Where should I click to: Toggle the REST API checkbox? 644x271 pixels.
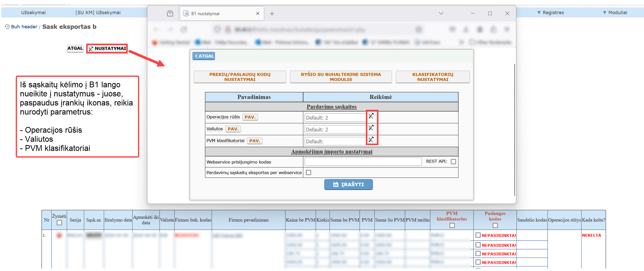point(453,162)
